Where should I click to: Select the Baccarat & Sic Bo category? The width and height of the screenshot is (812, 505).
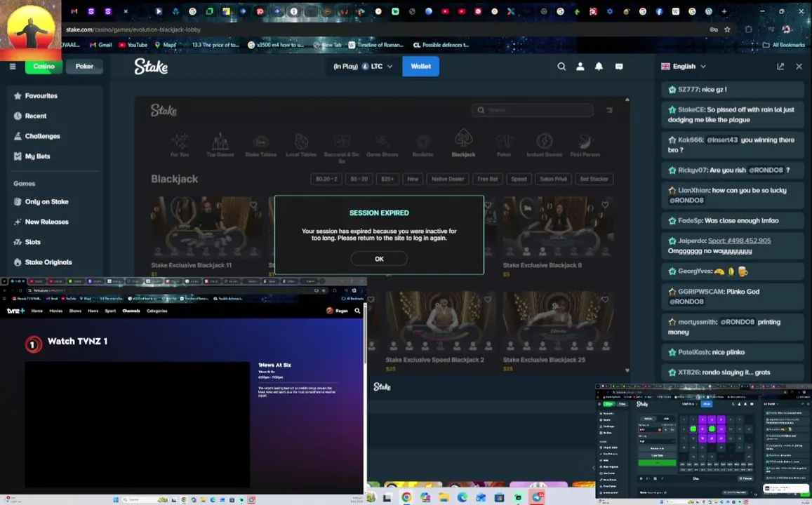tap(342, 148)
